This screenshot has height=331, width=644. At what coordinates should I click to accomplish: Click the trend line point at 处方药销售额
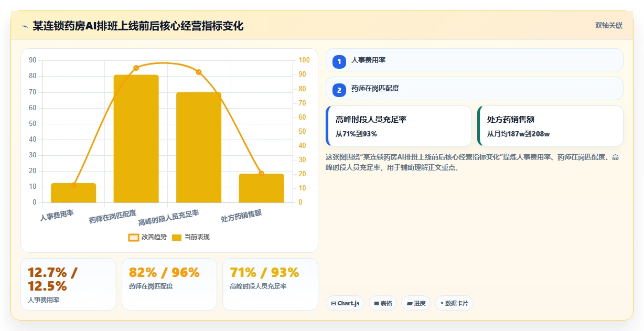click(261, 174)
